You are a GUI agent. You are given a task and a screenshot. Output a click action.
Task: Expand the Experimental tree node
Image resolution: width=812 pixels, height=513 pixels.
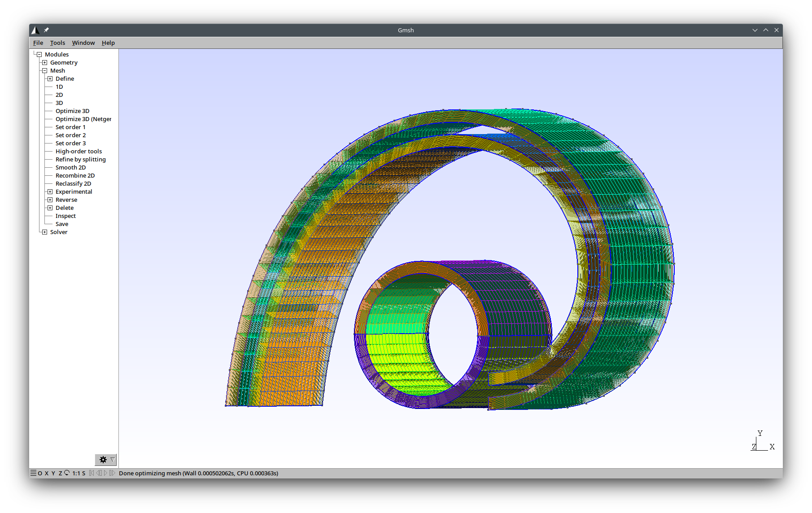(x=50, y=192)
